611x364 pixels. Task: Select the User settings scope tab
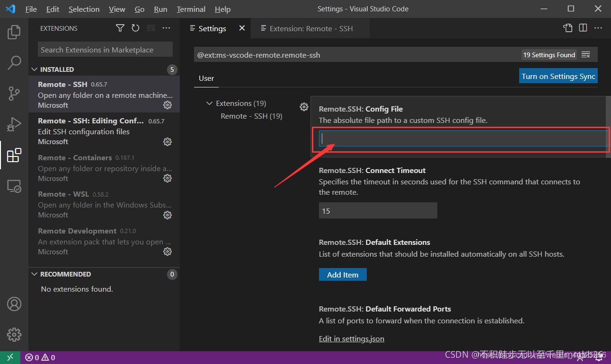[x=206, y=78]
